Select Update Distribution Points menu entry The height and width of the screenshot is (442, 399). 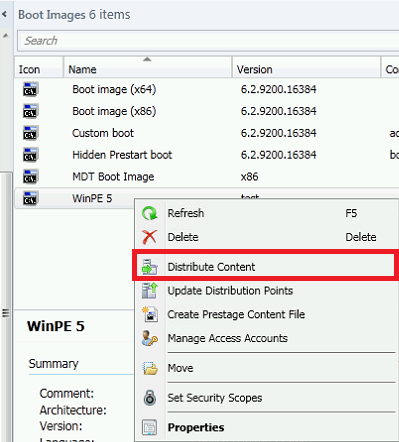265,291
